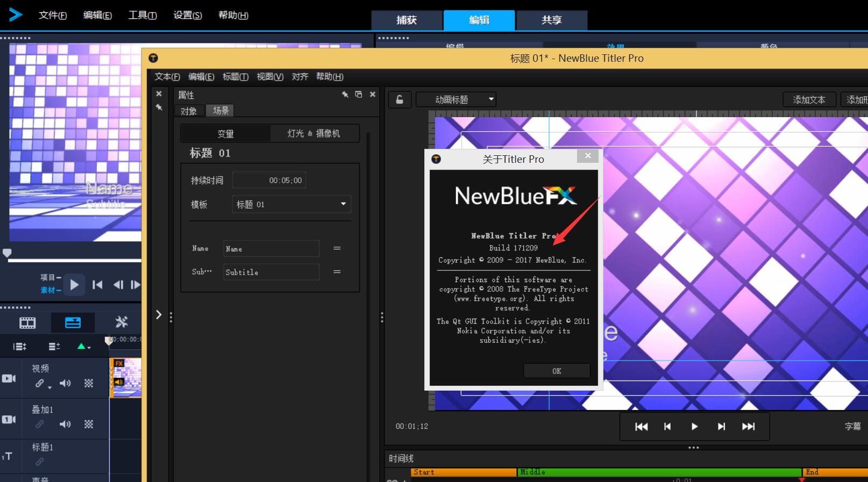Click the 视频 track ripple link icon
Image resolution: width=868 pixels, height=482 pixels.
pos(40,383)
